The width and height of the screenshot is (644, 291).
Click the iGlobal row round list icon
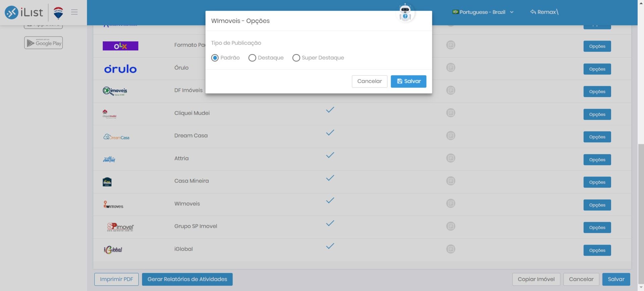pyautogui.click(x=451, y=249)
